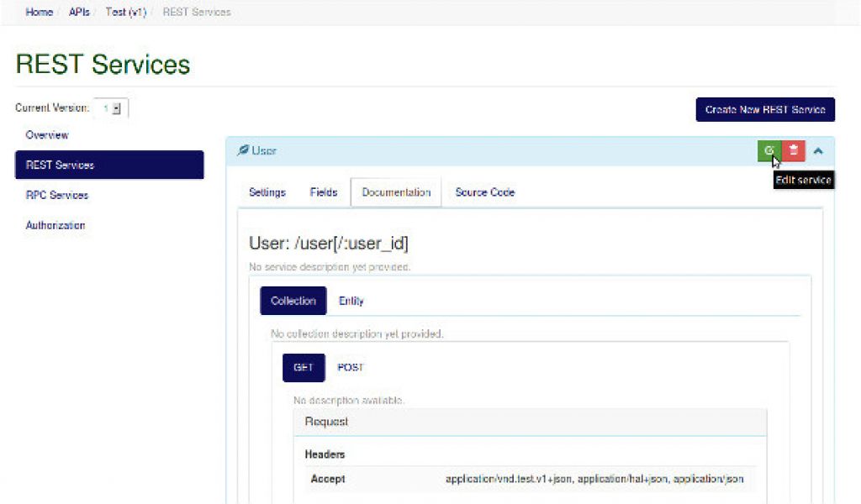Click Home in the breadcrumb
Viewport: 861px width, 504px height.
pyautogui.click(x=39, y=12)
